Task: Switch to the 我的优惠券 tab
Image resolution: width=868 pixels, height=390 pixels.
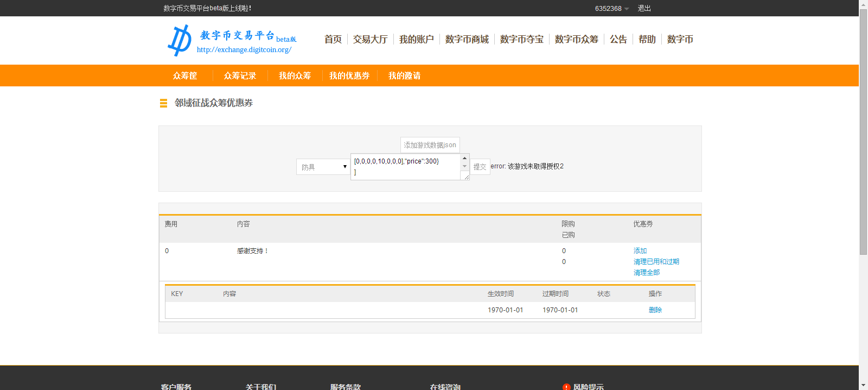Action: [349, 76]
